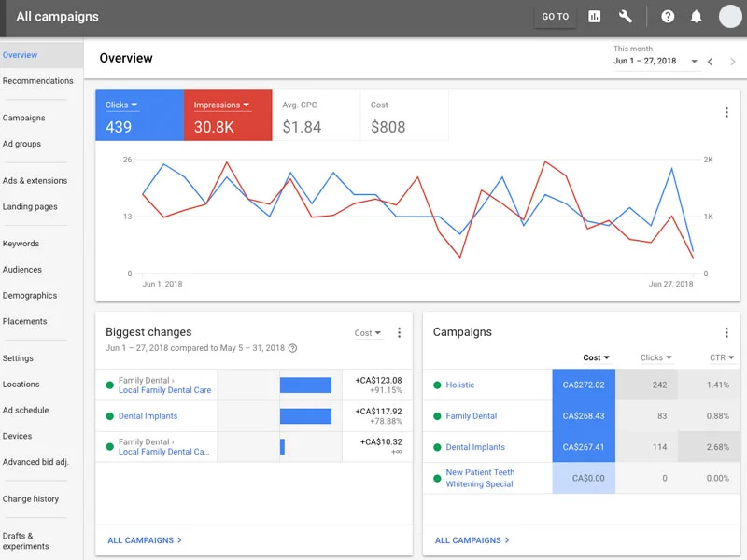Open the CTR column dropdown in Campaigns
This screenshot has height=560, width=747.
pyautogui.click(x=721, y=357)
